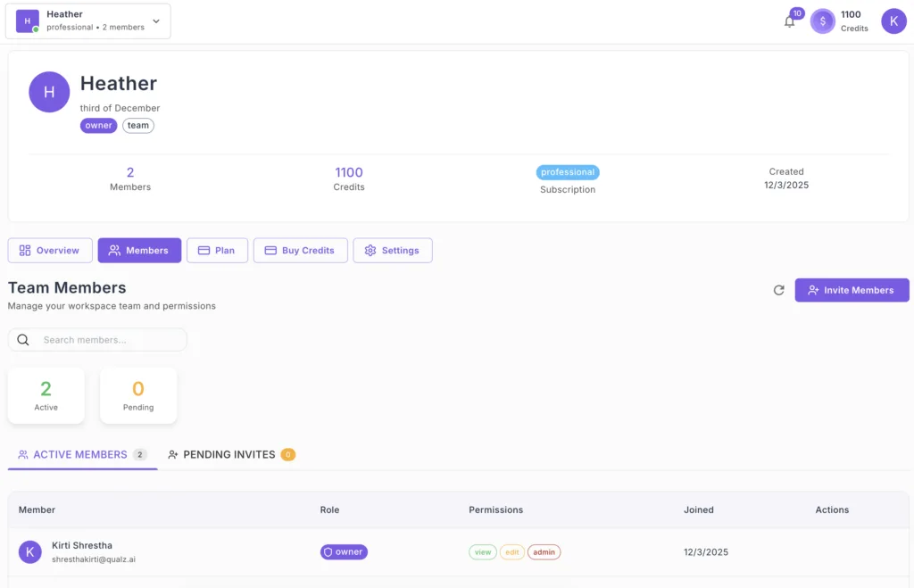
Task: Go to the Buy Credits tab
Action: coord(299,251)
